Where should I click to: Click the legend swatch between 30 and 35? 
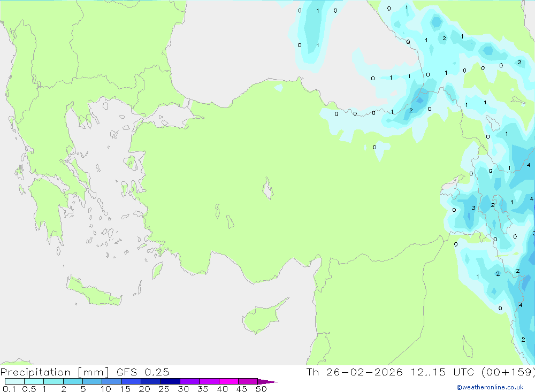190,381
